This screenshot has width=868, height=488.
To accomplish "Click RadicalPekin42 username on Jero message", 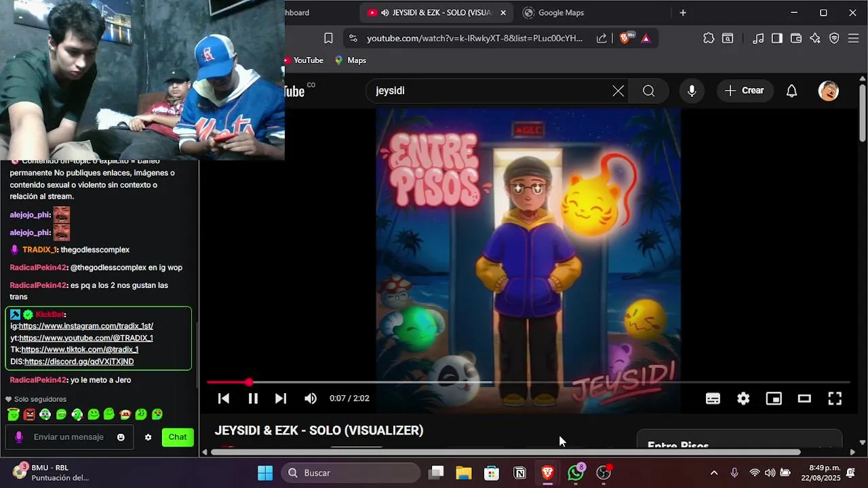I will (38, 380).
